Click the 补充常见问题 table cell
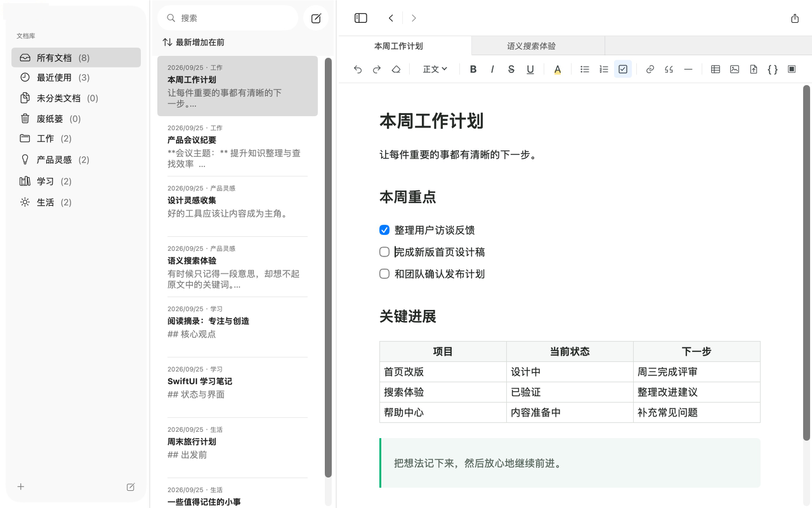The image size is (812, 508). [697, 413]
